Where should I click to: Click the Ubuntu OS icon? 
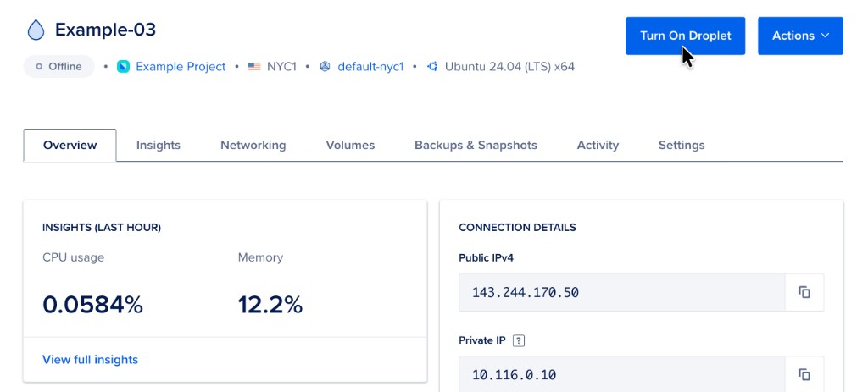432,66
